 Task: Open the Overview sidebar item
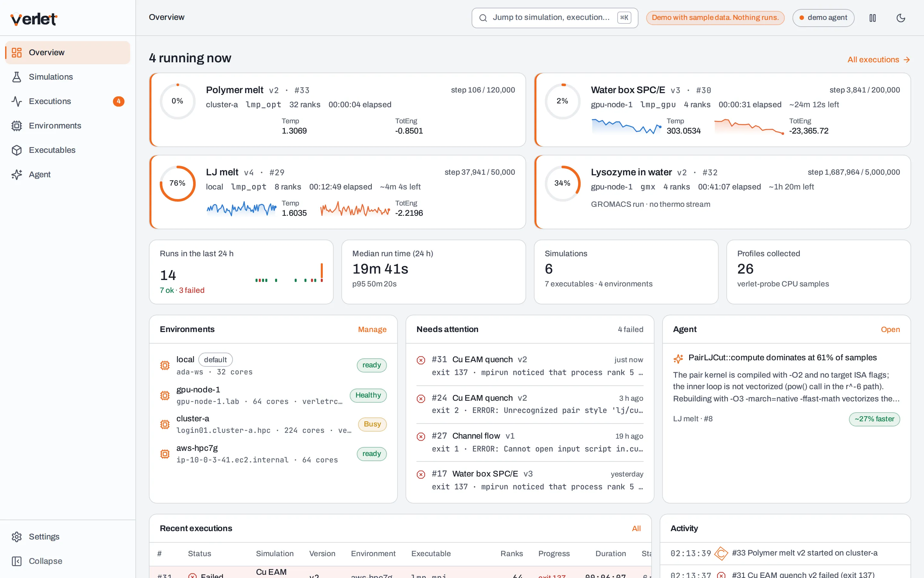[68, 52]
